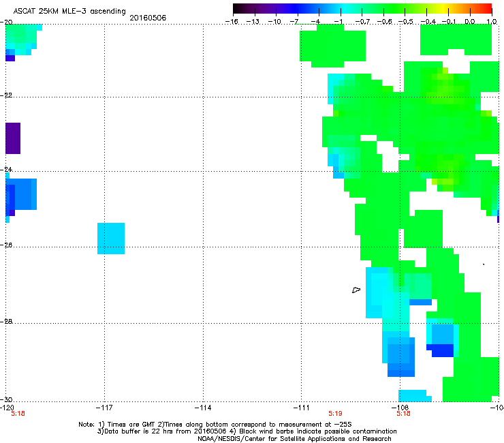Click the -111 longitude axis label

pos(302,408)
